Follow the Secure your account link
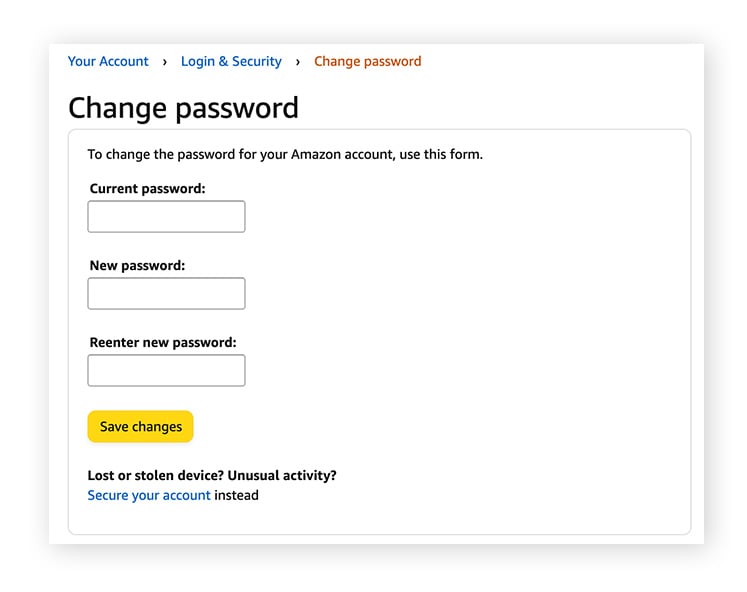This screenshot has width=747, height=592. coord(149,495)
